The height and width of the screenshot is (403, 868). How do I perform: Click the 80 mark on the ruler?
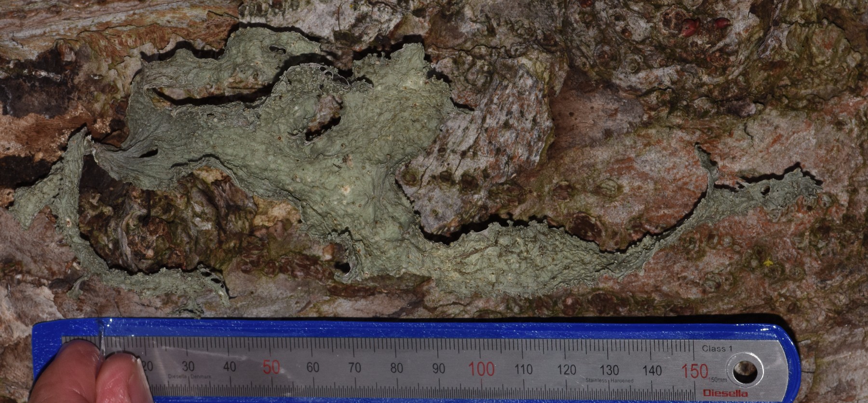396,369
